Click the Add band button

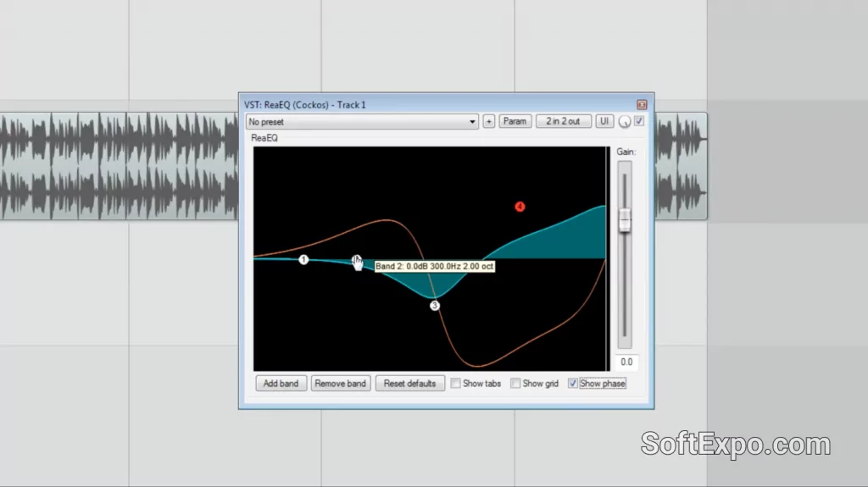[x=281, y=384]
